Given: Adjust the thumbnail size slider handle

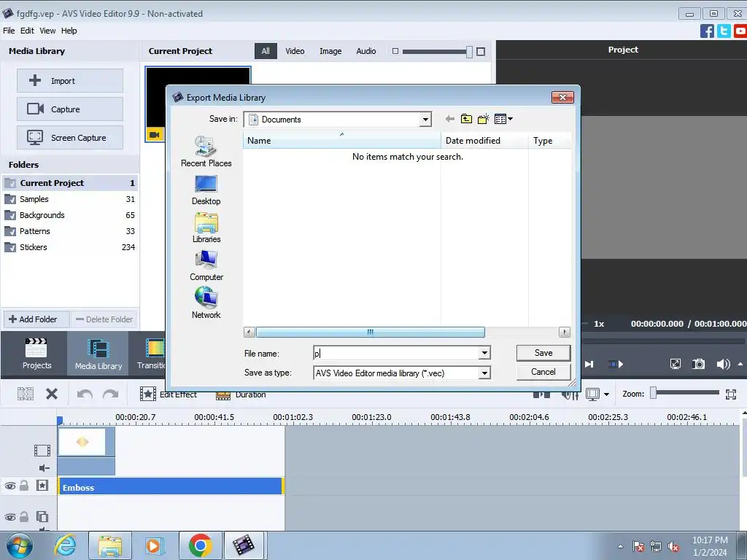Looking at the screenshot, I should 469,52.
